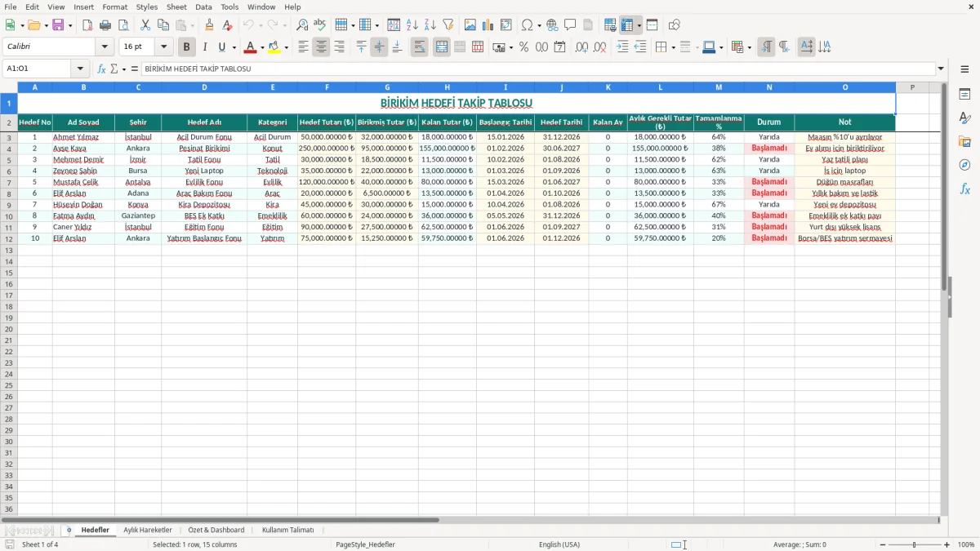Expand the font size dropdown
The height and width of the screenshot is (551, 980).
click(x=163, y=47)
